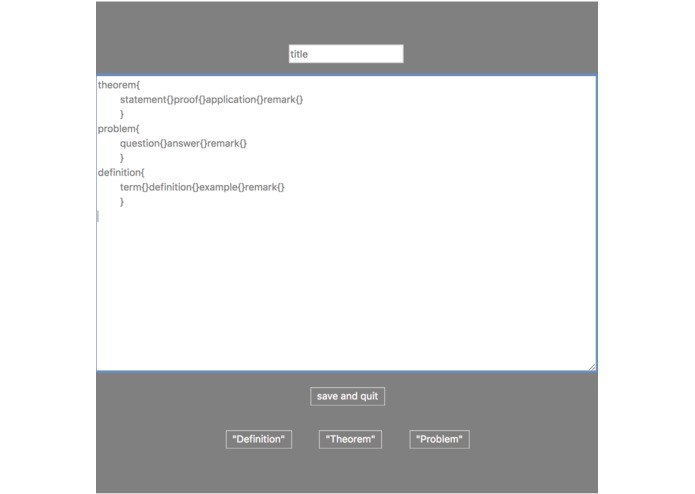Click the "save and quit" button
The width and height of the screenshot is (695, 494).
(347, 396)
